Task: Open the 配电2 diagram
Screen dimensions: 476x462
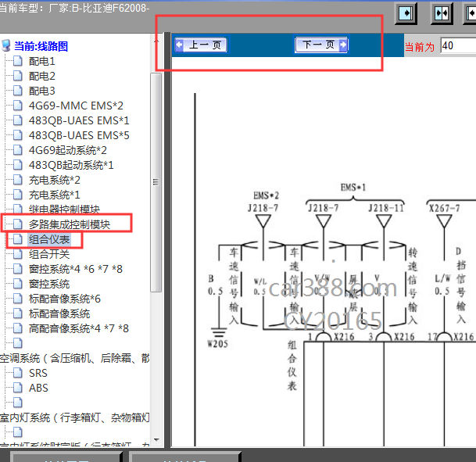Action: [42, 76]
